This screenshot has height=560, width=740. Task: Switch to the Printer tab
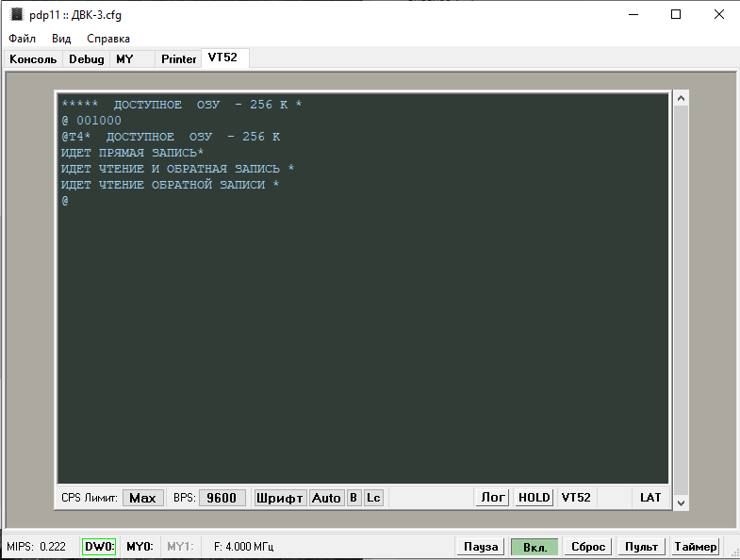[x=179, y=59]
